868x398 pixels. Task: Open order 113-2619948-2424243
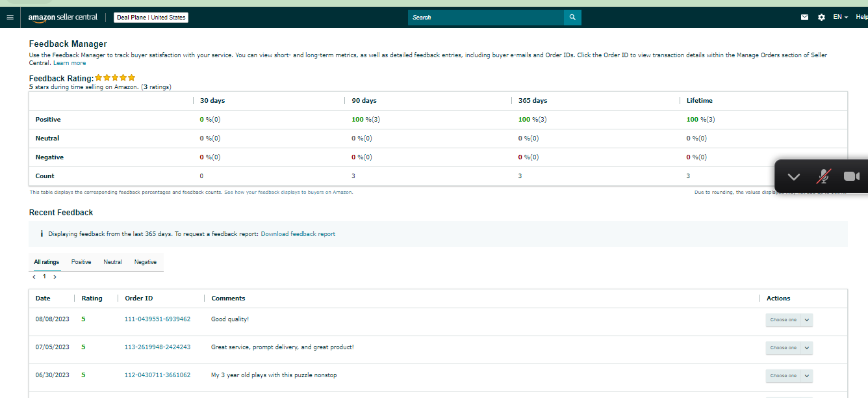[157, 347]
